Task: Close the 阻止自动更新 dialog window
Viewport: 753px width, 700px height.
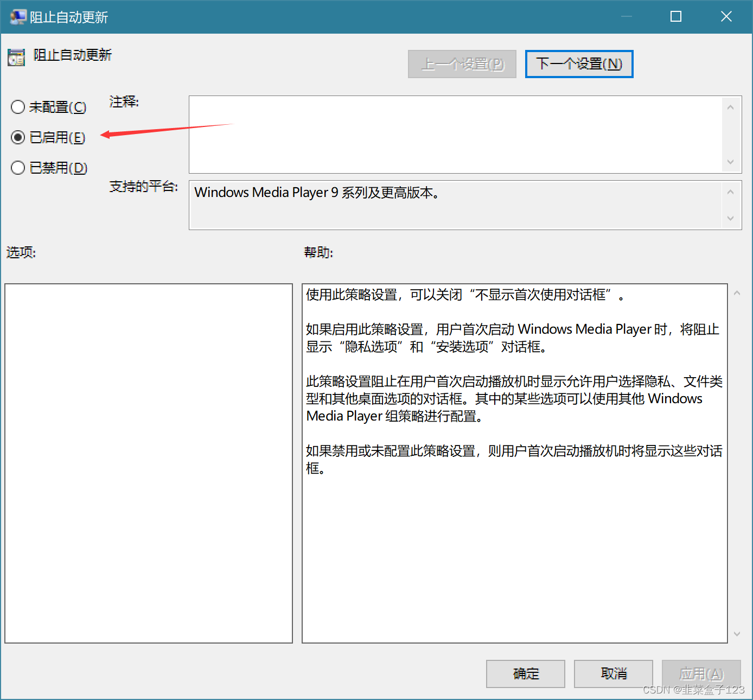Action: pos(726,17)
